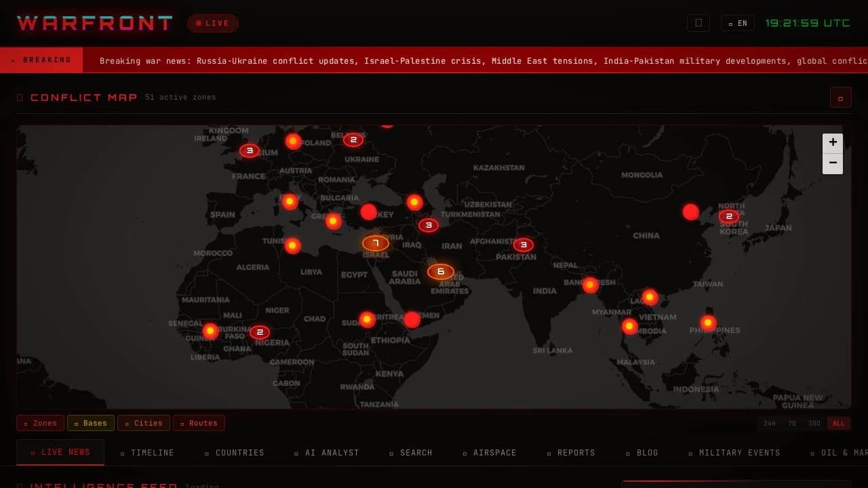Open the cluster marker labeled 6 near Saudi Arabia

441,272
